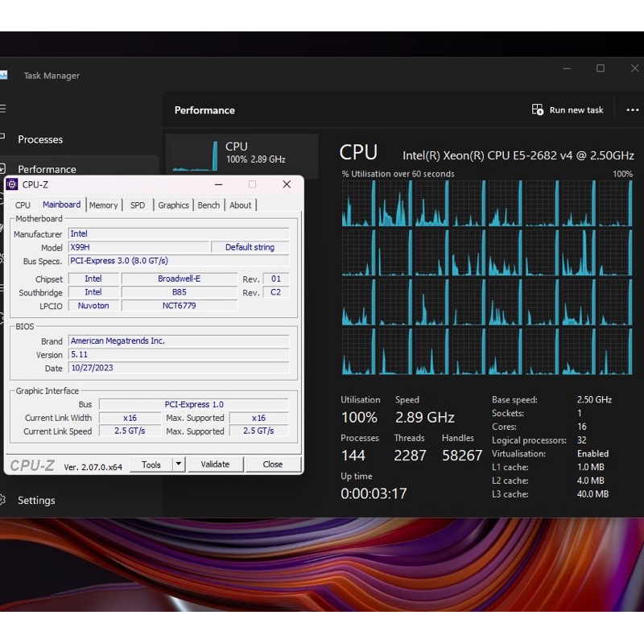Click the Virtualisation Enabled value
This screenshot has height=644, width=644.
click(592, 453)
